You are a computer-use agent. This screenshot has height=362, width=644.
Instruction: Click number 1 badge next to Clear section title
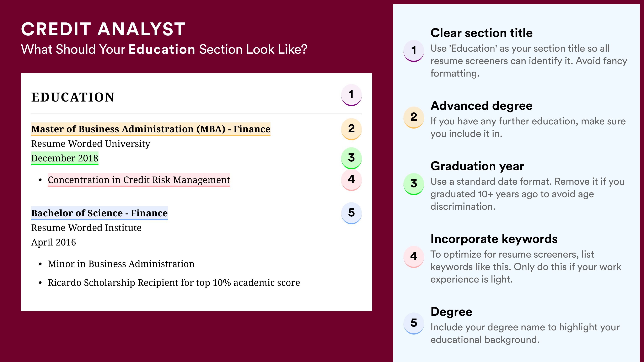coord(413,51)
